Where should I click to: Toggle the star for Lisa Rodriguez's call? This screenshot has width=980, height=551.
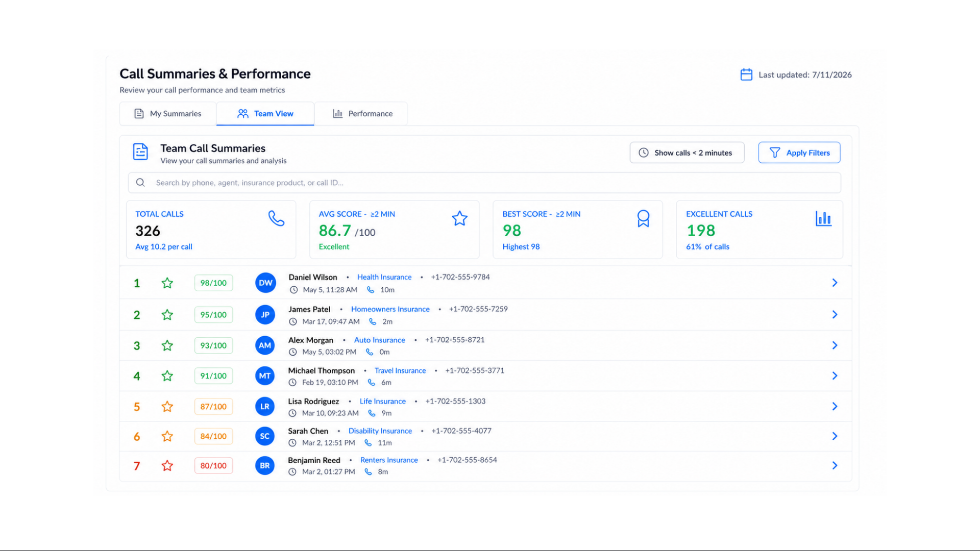[167, 407]
